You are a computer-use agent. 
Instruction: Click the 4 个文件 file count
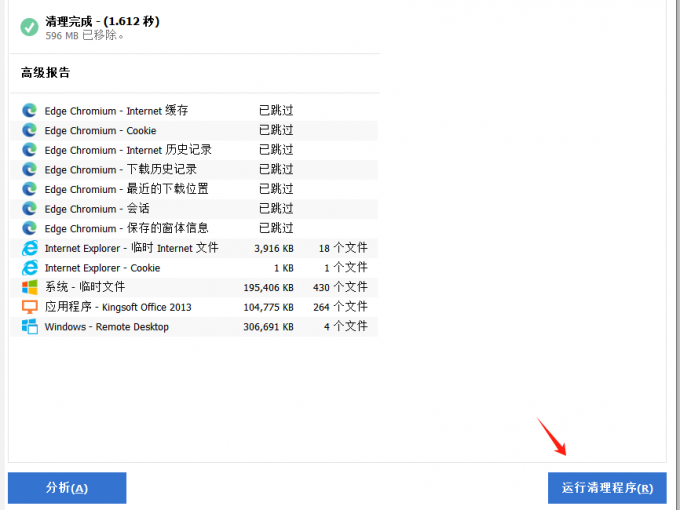tap(346, 326)
